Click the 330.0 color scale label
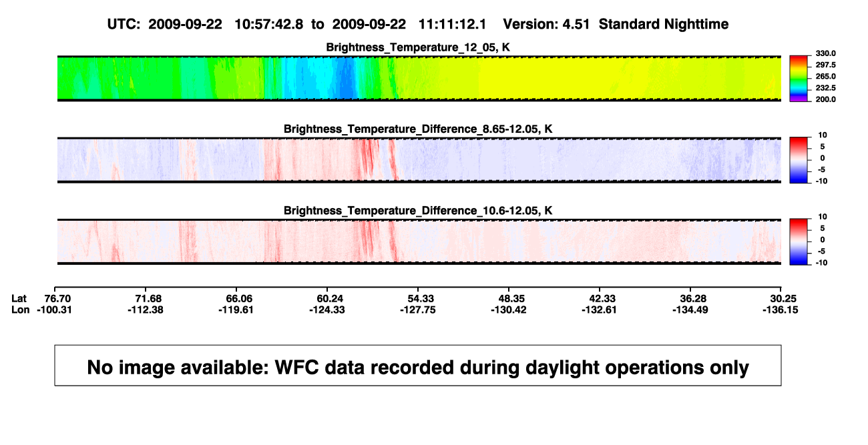 pos(826,53)
